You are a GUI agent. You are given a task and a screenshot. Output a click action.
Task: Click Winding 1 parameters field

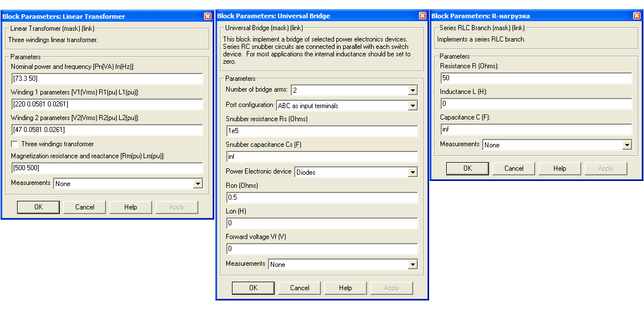click(x=107, y=105)
